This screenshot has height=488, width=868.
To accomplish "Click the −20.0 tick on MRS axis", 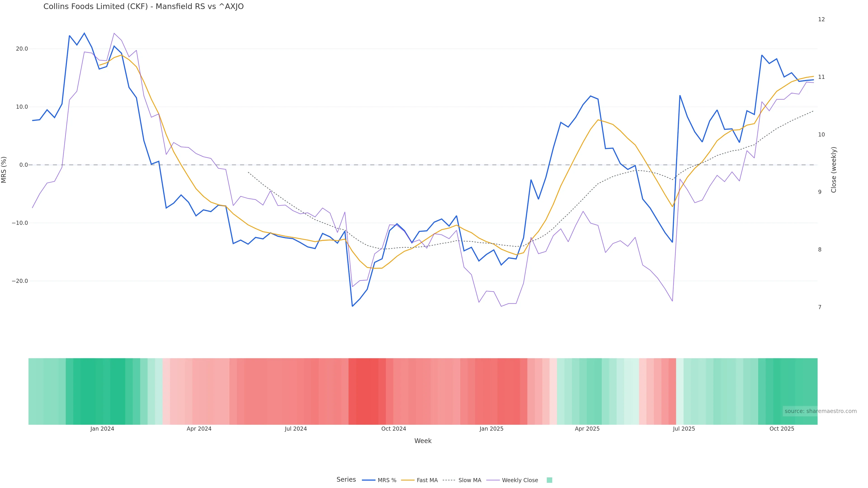I will tap(20, 281).
